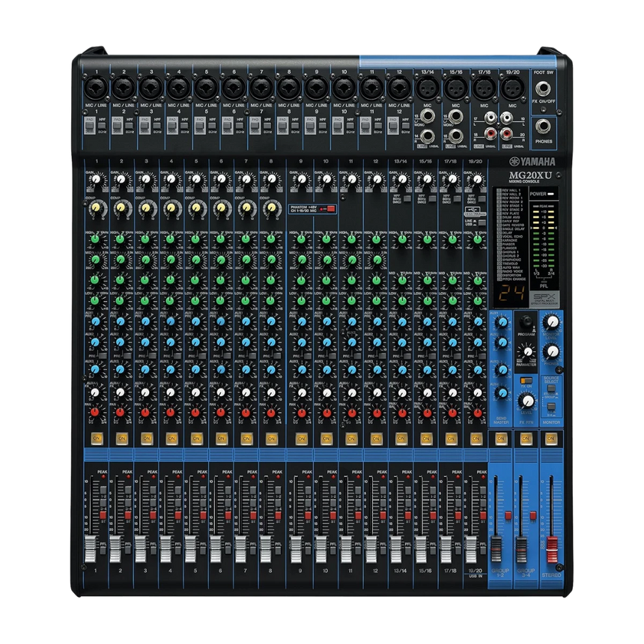
Task: Click the channel 19/20 fader
Action: pyautogui.click(x=471, y=549)
